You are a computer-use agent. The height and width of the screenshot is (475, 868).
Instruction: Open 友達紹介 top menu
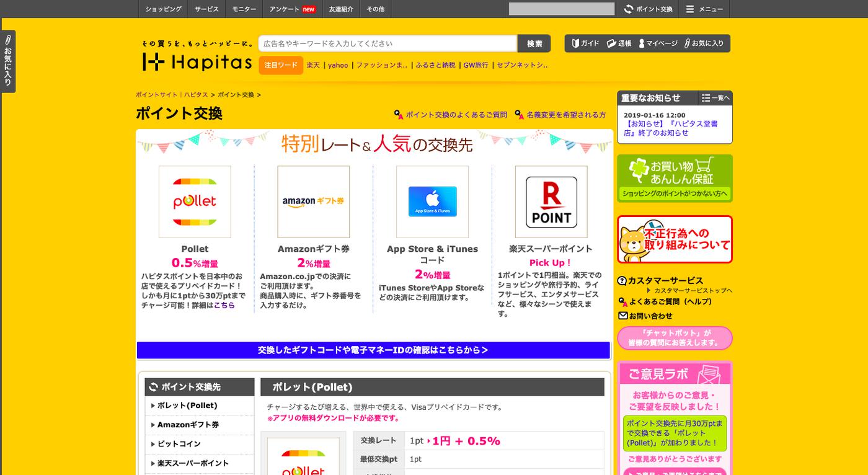click(341, 9)
